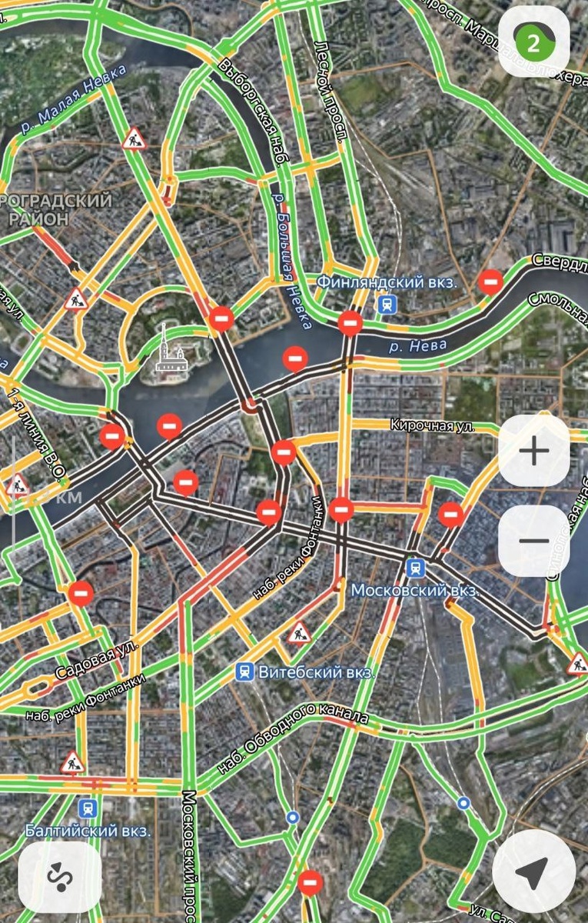Zoom in with the plus button
This screenshot has width=588, height=923.
click(534, 451)
